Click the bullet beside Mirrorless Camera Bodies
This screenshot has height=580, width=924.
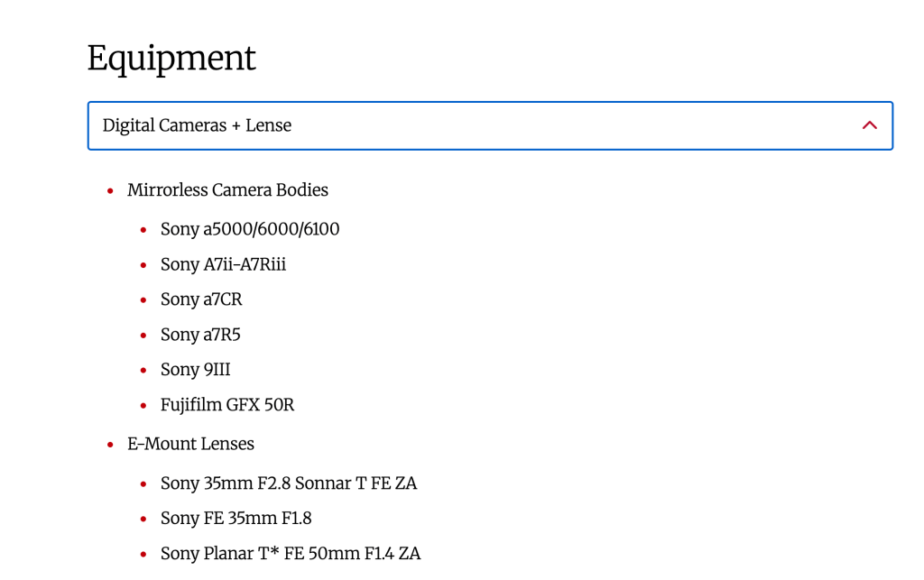click(x=109, y=190)
